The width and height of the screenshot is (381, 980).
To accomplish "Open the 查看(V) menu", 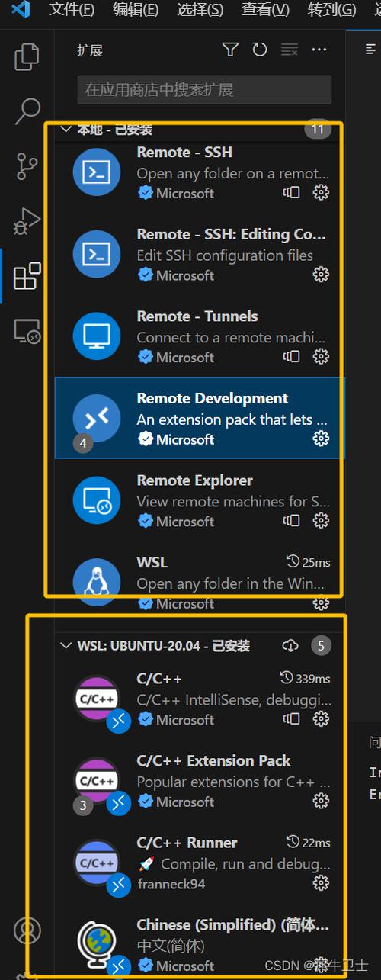I will pyautogui.click(x=265, y=10).
